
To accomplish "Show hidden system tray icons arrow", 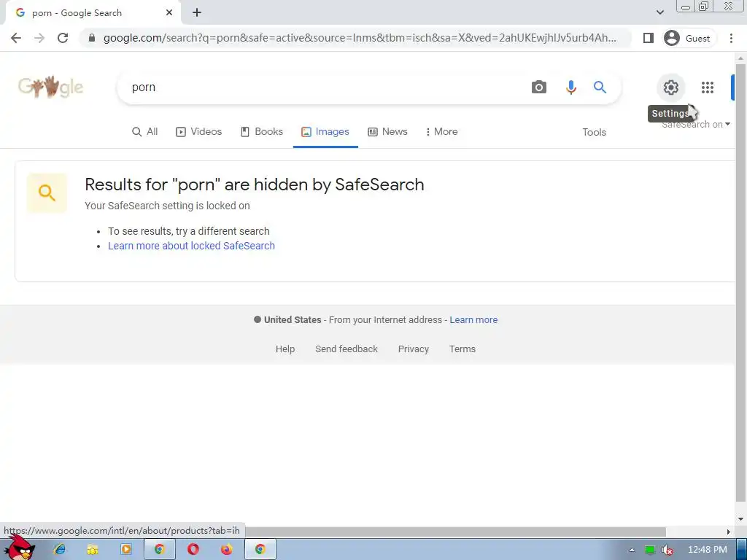I will pyautogui.click(x=632, y=550).
